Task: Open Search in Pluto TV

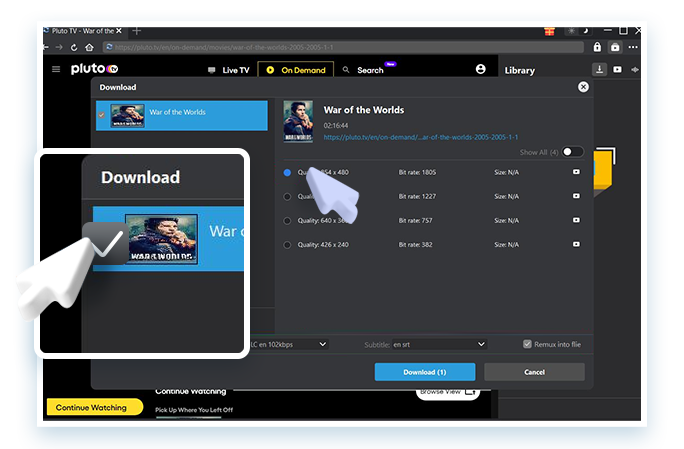Action: [363, 70]
